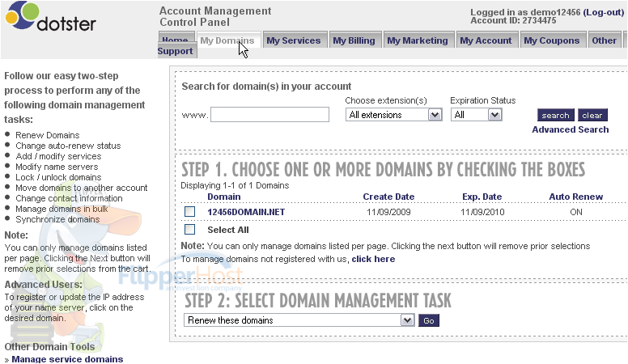Open the My Services tab
628x364 pixels.
[294, 40]
